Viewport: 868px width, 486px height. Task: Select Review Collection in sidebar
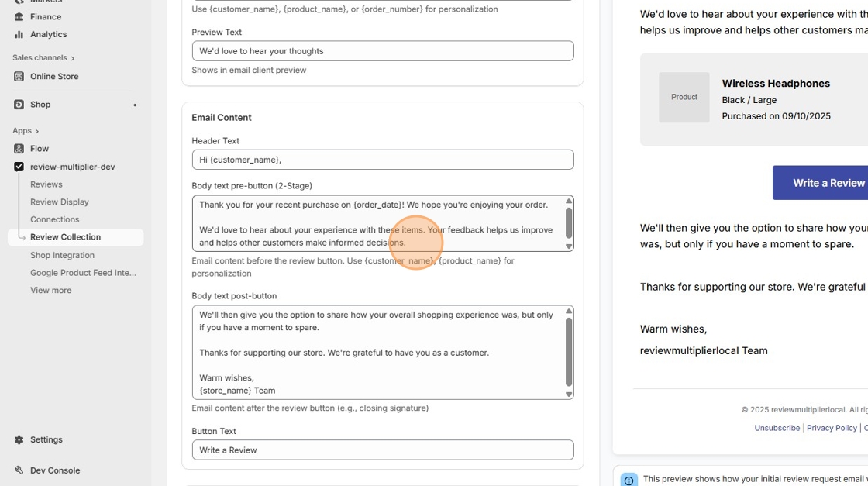coord(76,237)
